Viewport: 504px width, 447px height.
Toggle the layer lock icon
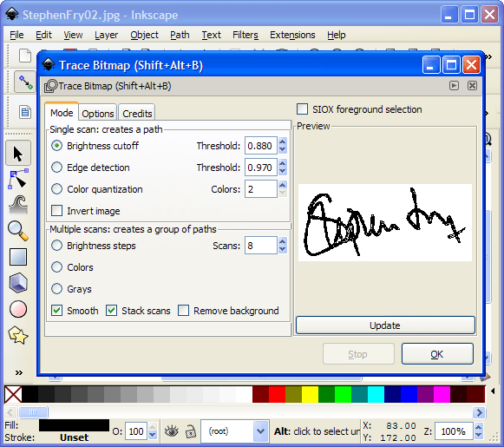pyautogui.click(x=191, y=431)
